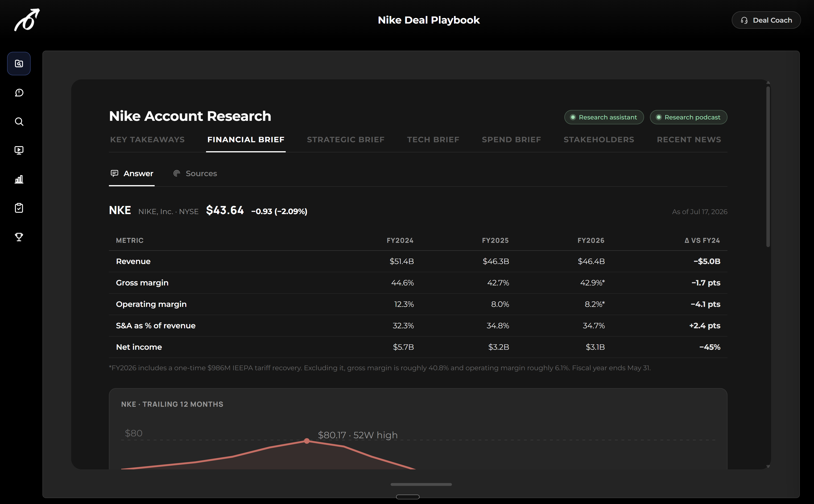The height and width of the screenshot is (504, 814).
Task: Click the small pill handle at page bottom
Action: tap(408, 497)
